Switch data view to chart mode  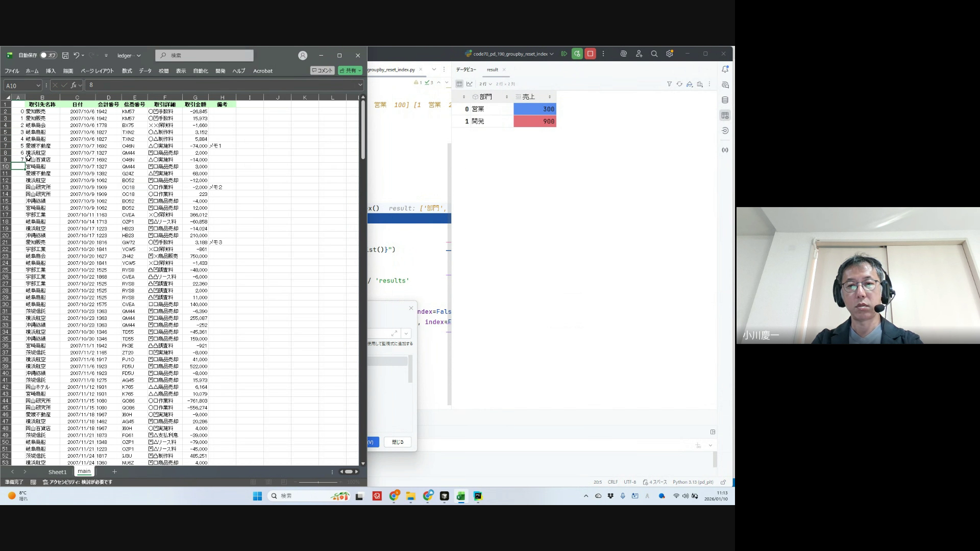(470, 84)
